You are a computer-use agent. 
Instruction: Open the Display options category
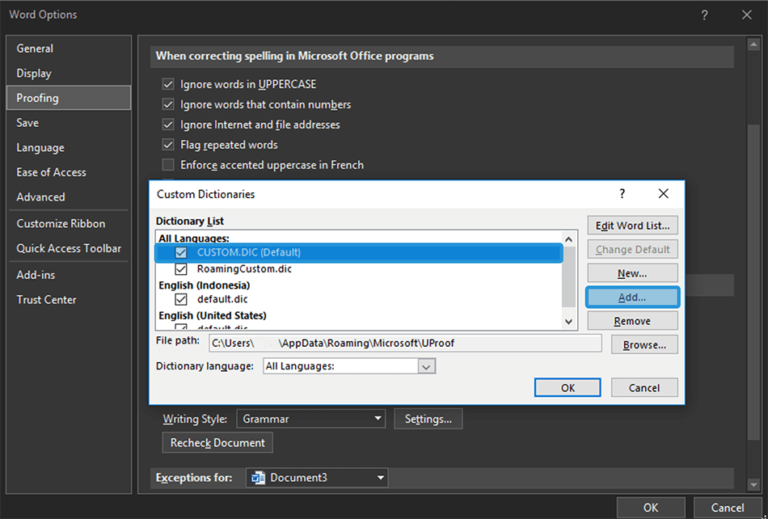click(69, 73)
